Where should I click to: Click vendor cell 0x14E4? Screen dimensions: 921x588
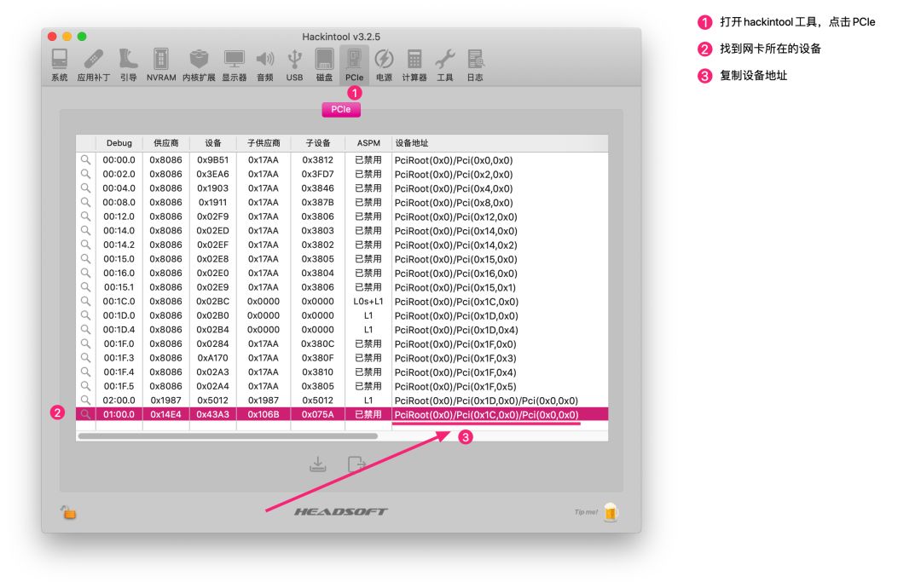click(x=165, y=414)
